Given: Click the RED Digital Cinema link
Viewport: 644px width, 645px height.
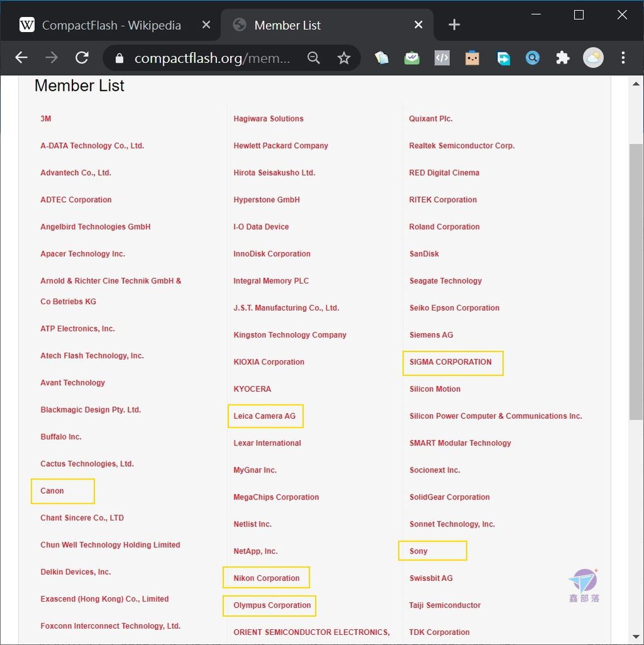Looking at the screenshot, I should point(444,173).
